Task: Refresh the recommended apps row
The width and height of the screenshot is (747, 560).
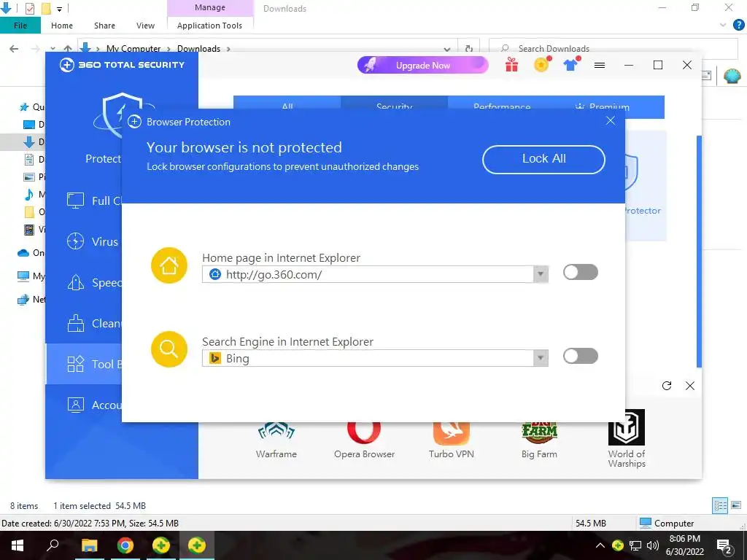Action: click(x=667, y=386)
